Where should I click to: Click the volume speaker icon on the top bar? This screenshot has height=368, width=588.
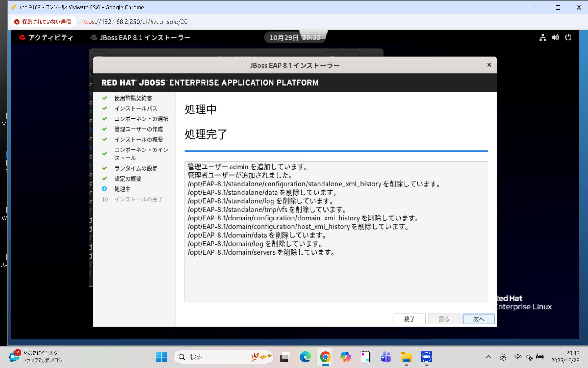(x=555, y=37)
